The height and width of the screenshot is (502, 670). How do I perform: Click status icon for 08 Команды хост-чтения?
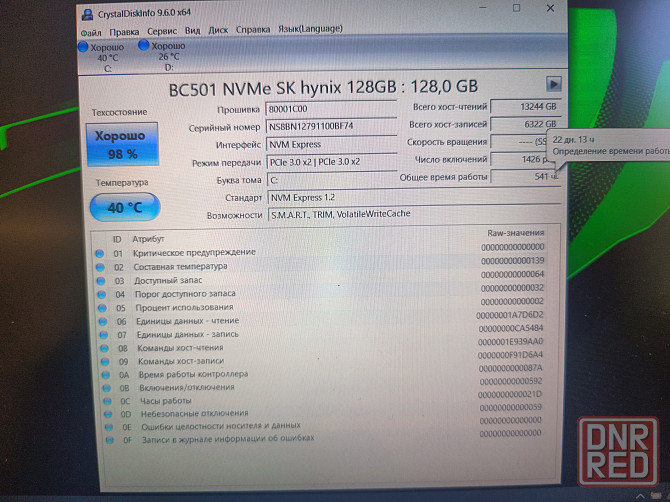coord(104,348)
